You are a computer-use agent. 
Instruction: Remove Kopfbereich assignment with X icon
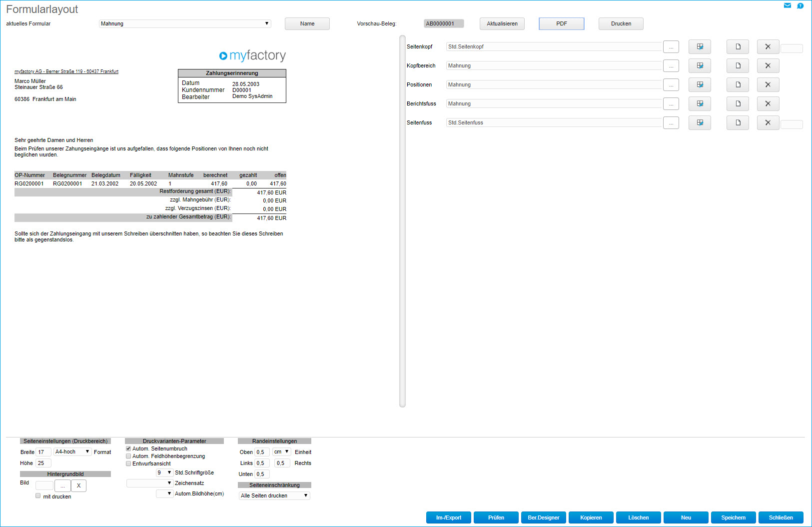[x=768, y=65]
